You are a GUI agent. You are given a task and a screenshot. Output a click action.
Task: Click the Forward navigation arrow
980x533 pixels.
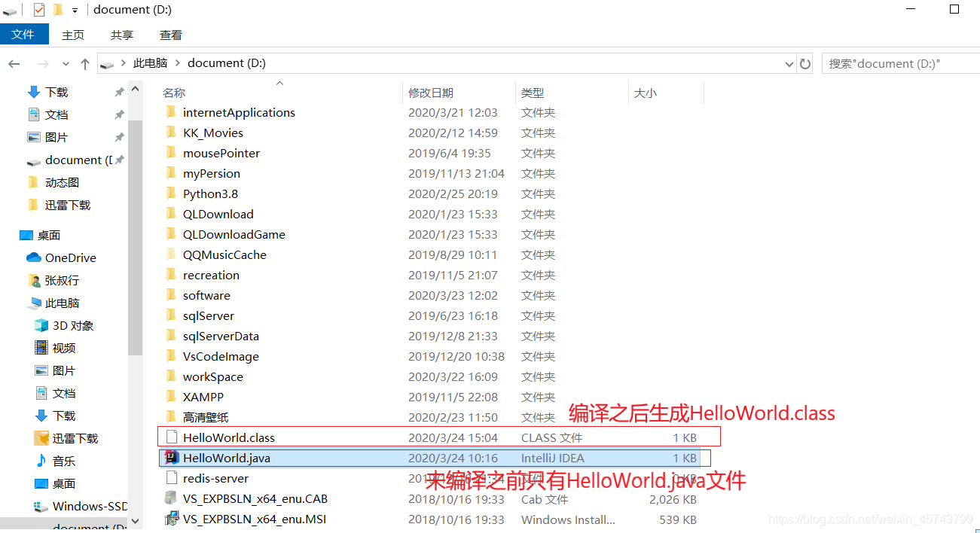[x=43, y=64]
